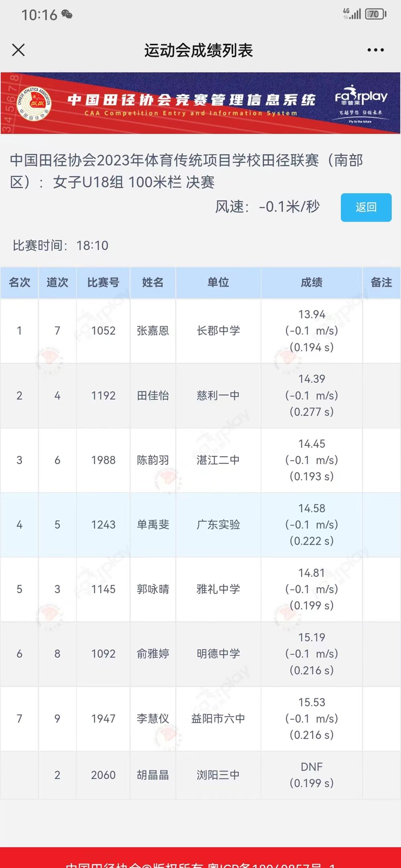Select athlete name 田佳怡
This screenshot has height=868, width=401.
pyautogui.click(x=153, y=396)
